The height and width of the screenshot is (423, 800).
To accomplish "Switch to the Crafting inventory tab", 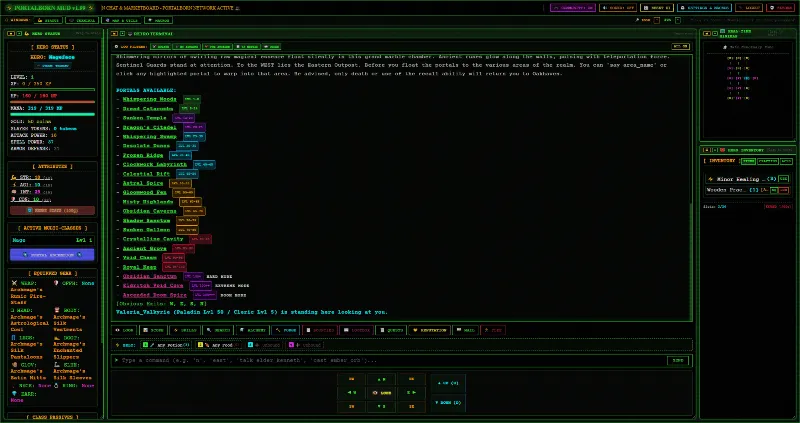I will pos(767,161).
